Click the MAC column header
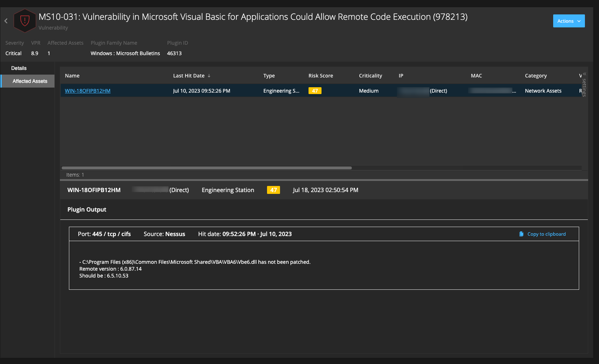This screenshot has height=364, width=599. 476,76
